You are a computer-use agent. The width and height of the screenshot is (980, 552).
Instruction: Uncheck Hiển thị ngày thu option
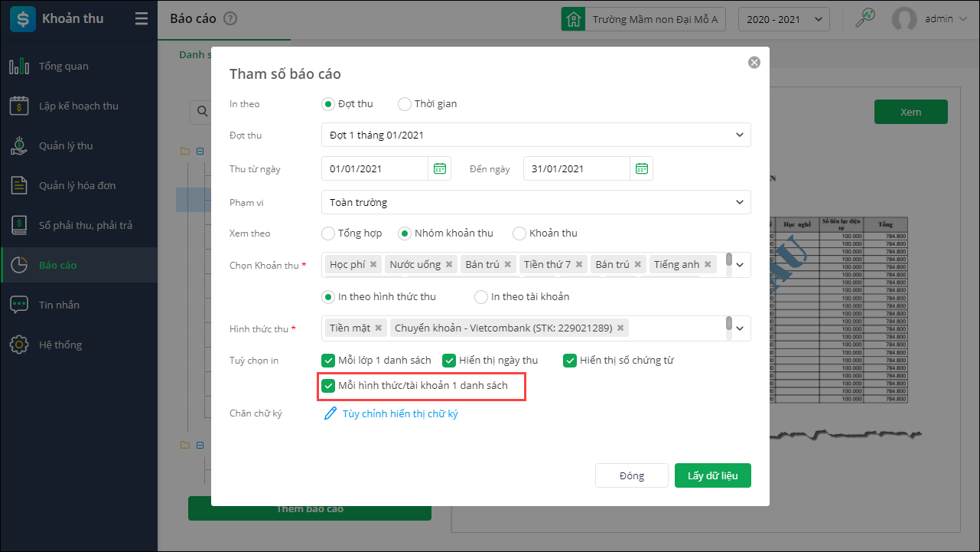point(449,361)
